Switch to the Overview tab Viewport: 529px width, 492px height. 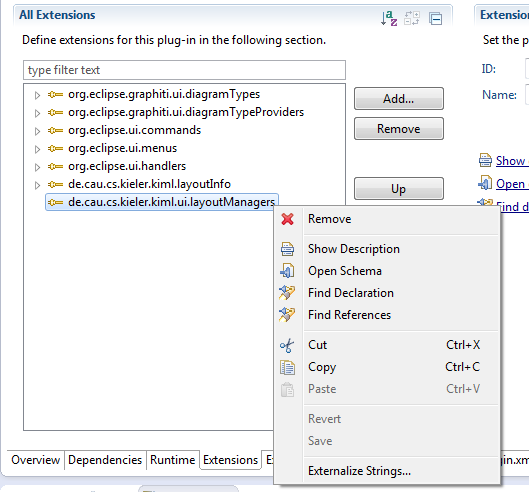[x=35, y=460]
